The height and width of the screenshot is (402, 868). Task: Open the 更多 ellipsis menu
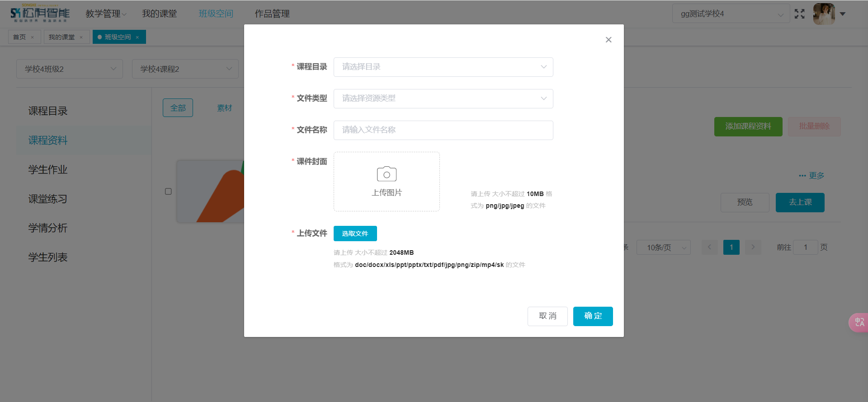point(811,176)
